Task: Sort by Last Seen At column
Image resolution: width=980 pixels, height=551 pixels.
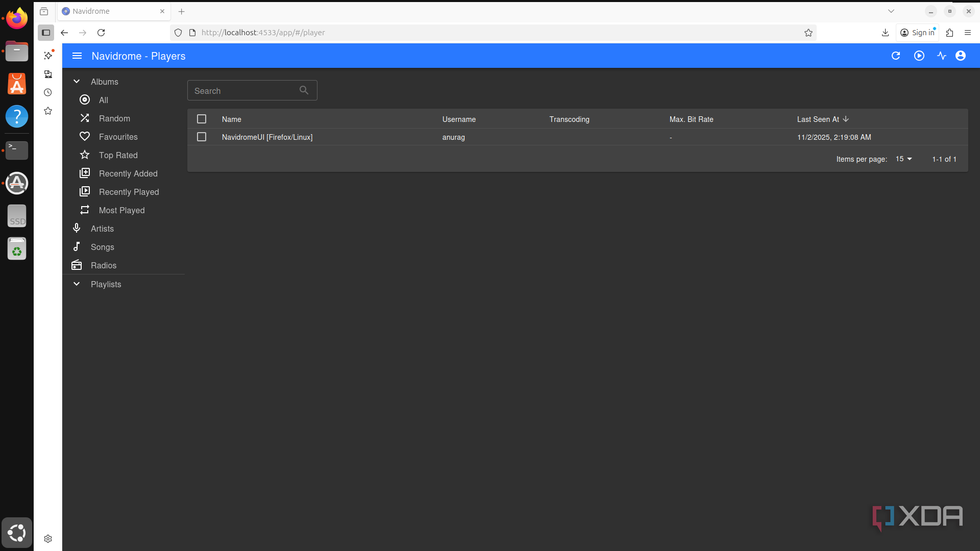Action: (823, 119)
